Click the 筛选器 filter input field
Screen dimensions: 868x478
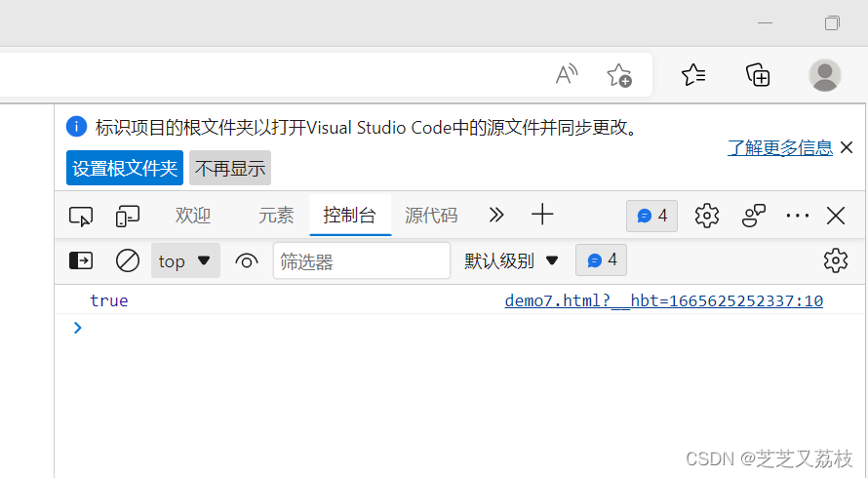coord(362,260)
